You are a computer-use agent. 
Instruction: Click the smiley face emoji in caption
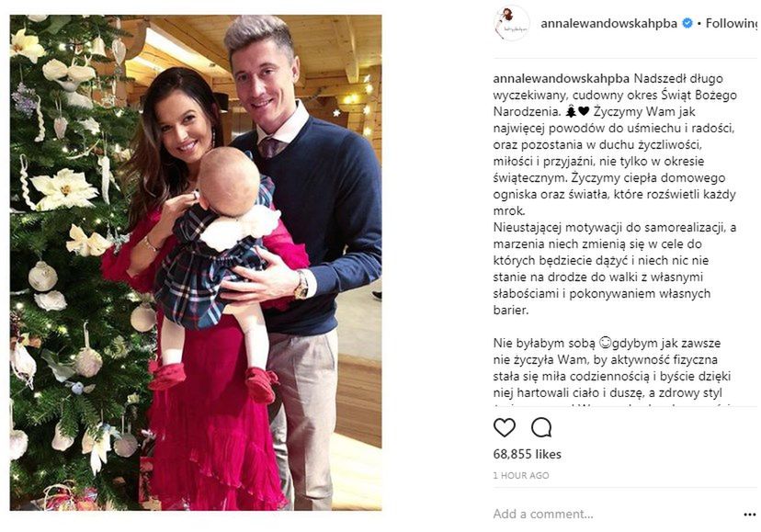point(605,343)
